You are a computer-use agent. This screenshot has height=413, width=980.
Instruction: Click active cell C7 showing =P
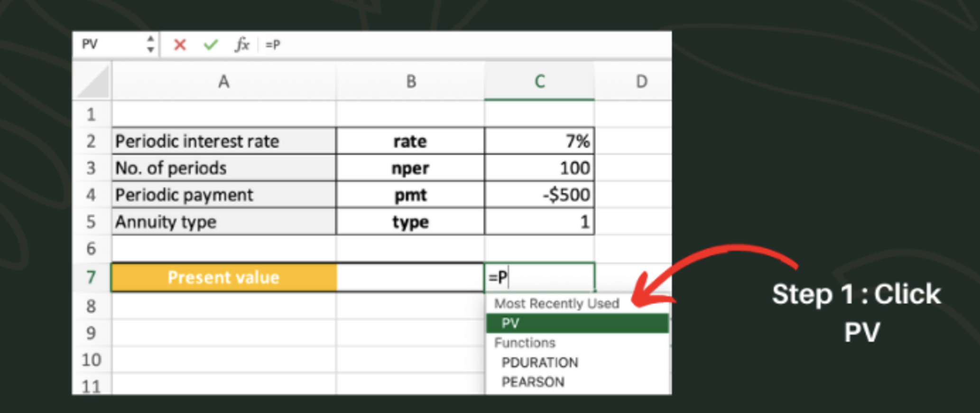[539, 277]
